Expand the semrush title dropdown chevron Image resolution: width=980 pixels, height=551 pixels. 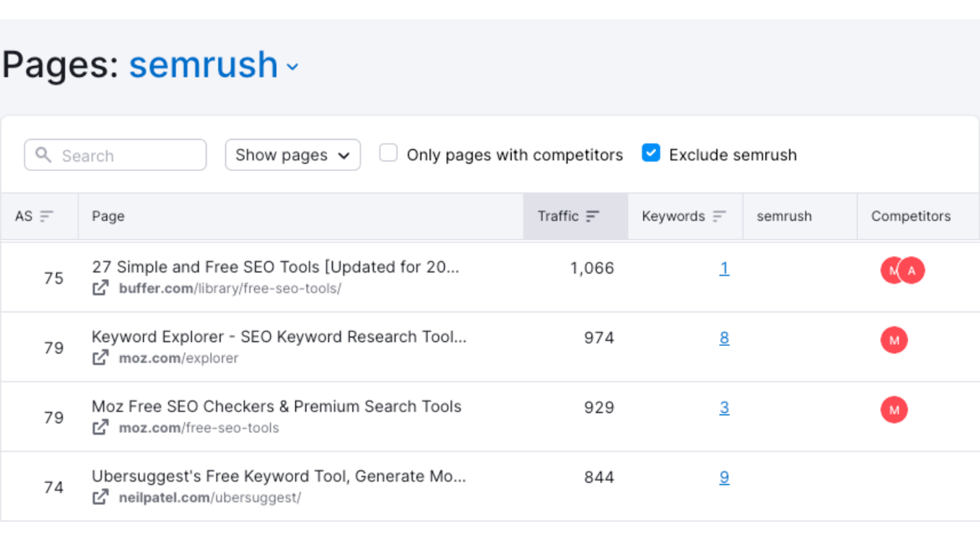[x=293, y=67]
